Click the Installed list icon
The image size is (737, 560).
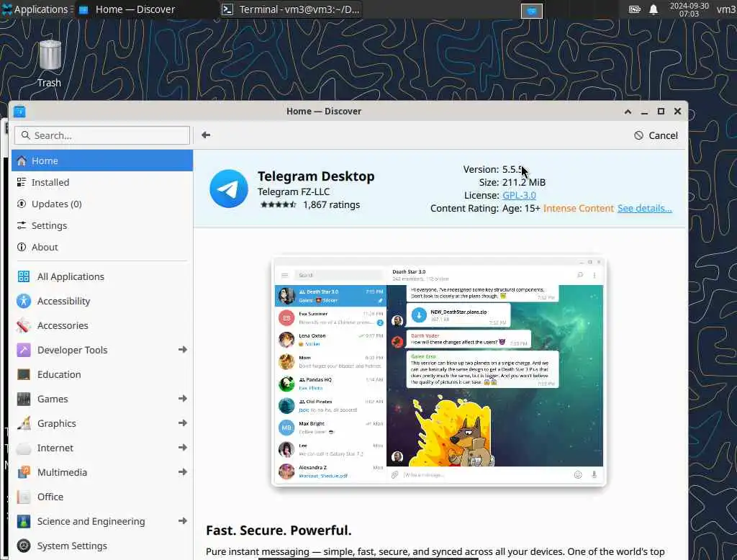tap(22, 182)
